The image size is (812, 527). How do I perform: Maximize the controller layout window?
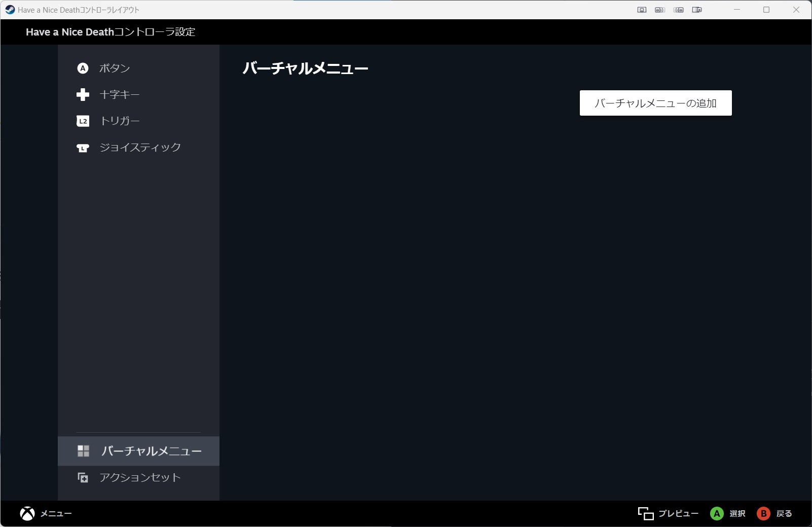pos(766,10)
